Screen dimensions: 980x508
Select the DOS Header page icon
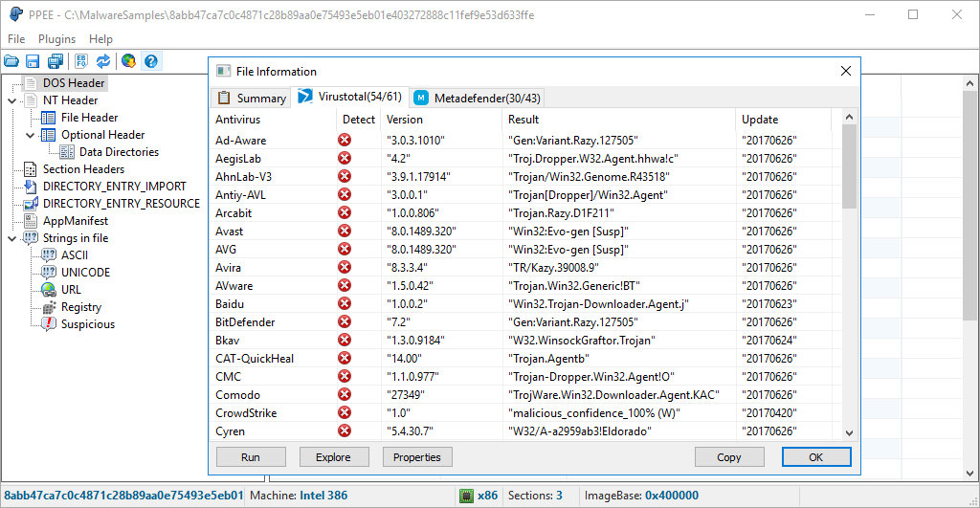30,83
